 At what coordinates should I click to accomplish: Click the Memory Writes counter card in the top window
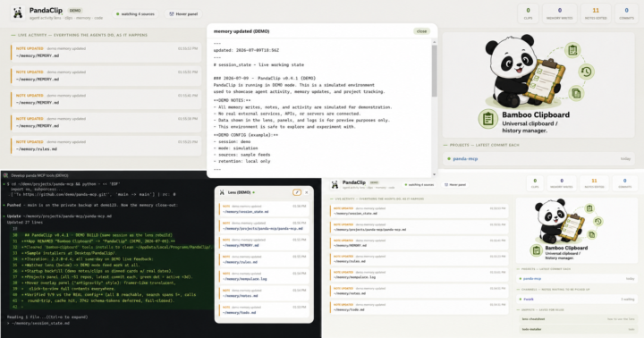[x=559, y=13]
